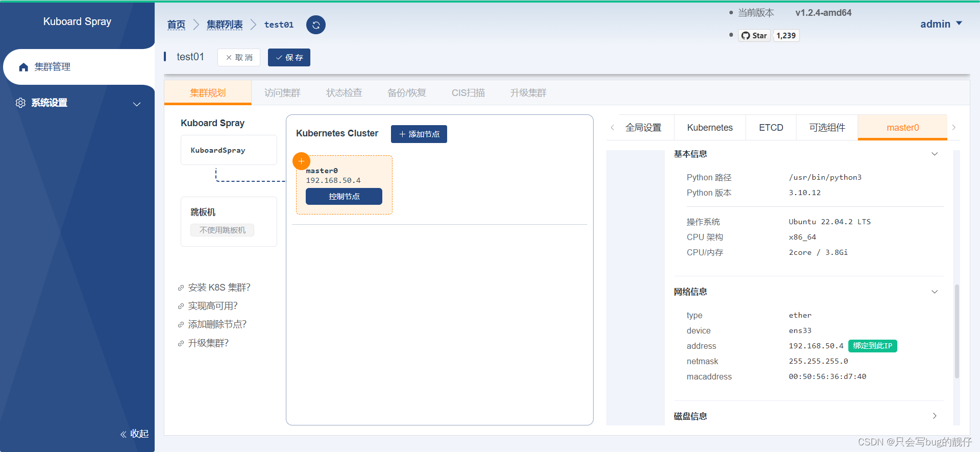Open the 首页 breadcrumb link

coord(176,25)
